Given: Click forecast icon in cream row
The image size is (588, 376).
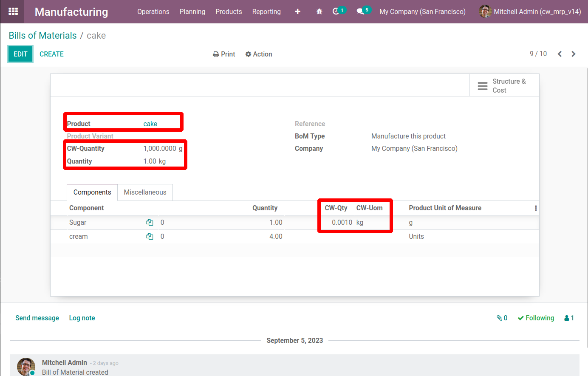Looking at the screenshot, I should [150, 237].
